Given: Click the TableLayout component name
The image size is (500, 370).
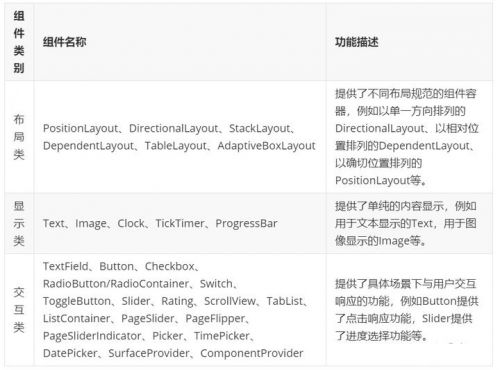Looking at the screenshot, I should click(176, 146).
